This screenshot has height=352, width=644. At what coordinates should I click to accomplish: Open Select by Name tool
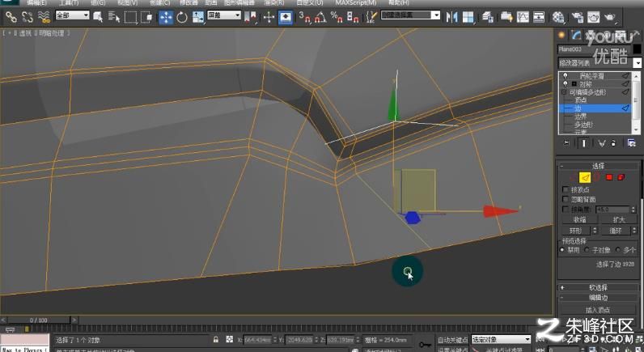pyautogui.click(x=114, y=17)
